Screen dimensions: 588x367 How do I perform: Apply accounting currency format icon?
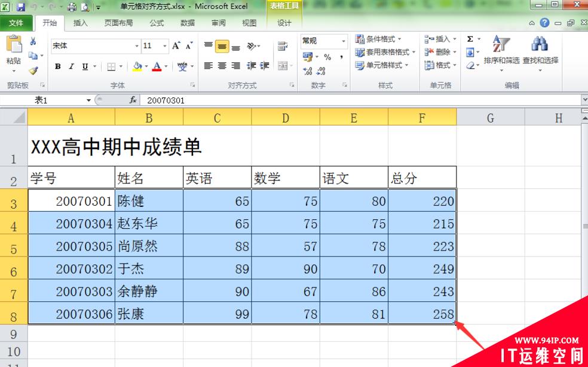[308, 57]
